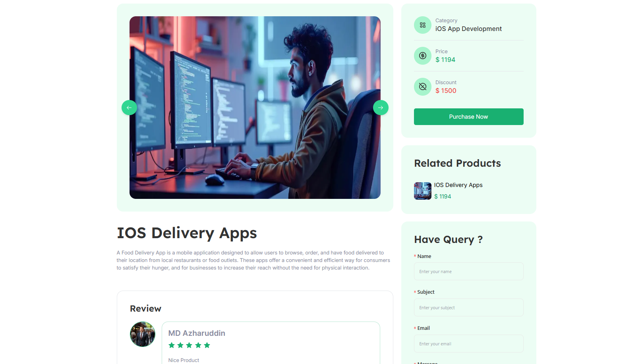Click the Discount percent icon
Screen dimensions: 644x364
tap(423, 87)
